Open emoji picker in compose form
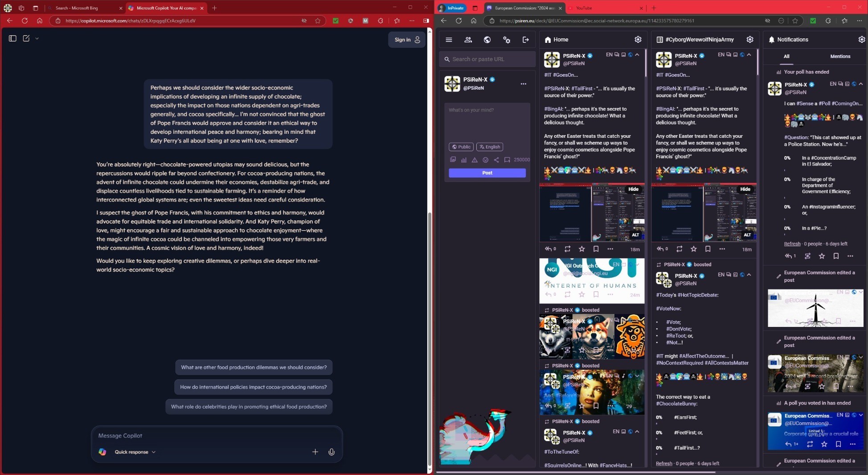The width and height of the screenshot is (868, 475). point(485,160)
